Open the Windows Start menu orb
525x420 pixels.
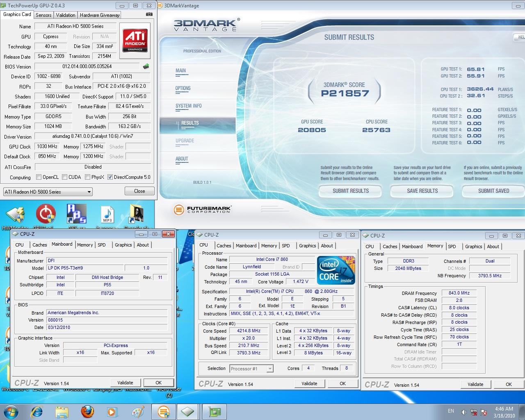click(x=11, y=411)
